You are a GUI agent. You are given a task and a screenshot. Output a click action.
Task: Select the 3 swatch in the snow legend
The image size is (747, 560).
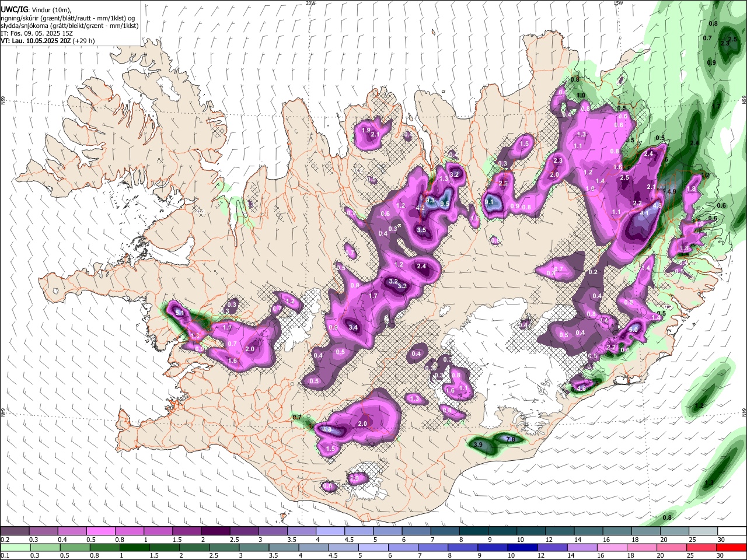272,531
